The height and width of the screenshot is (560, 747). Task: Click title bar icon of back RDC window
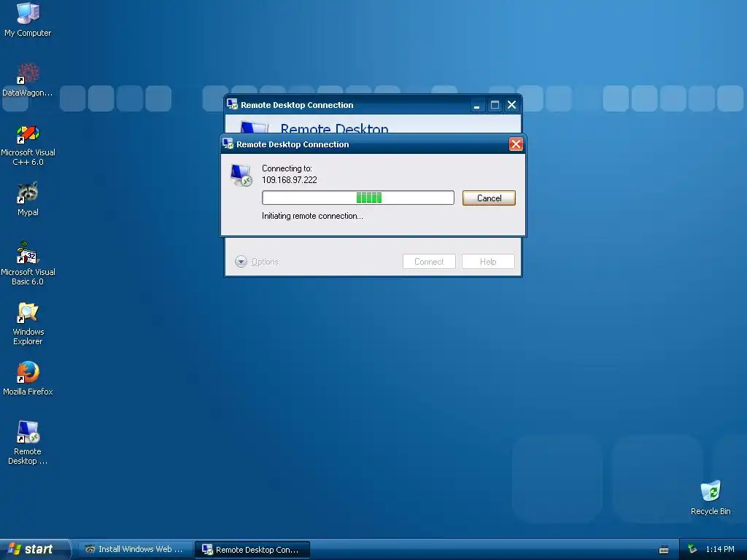[233, 104]
